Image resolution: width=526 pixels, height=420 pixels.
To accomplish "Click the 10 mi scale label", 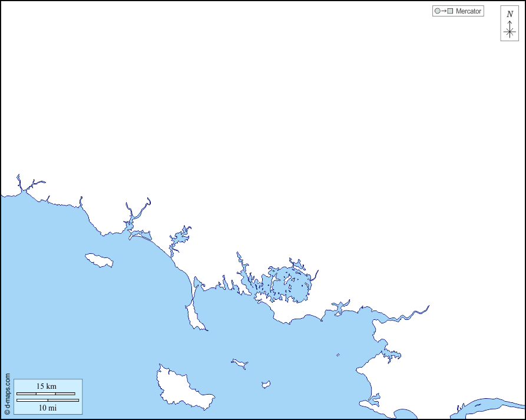I will click(x=48, y=408).
